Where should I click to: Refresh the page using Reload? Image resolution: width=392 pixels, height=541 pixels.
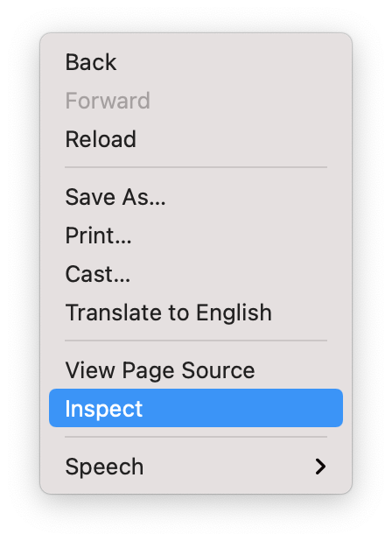[x=196, y=139]
